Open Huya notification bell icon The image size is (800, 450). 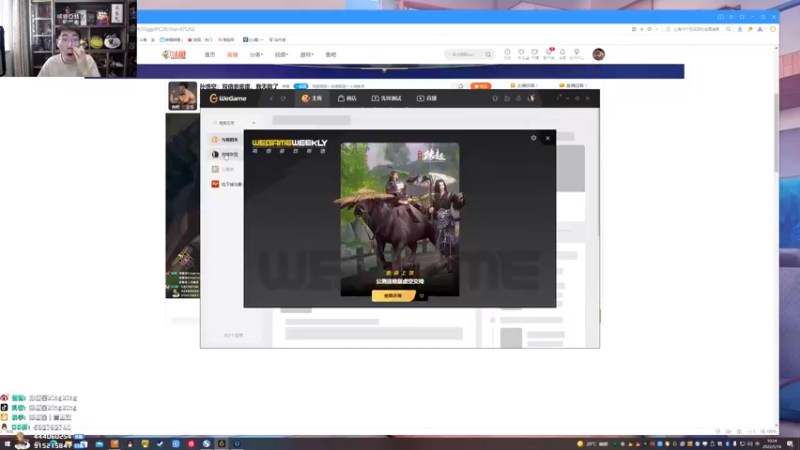[x=562, y=54]
